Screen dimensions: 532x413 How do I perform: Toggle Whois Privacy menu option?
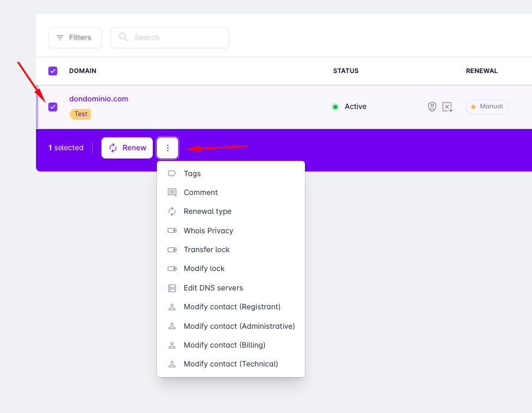coord(208,231)
